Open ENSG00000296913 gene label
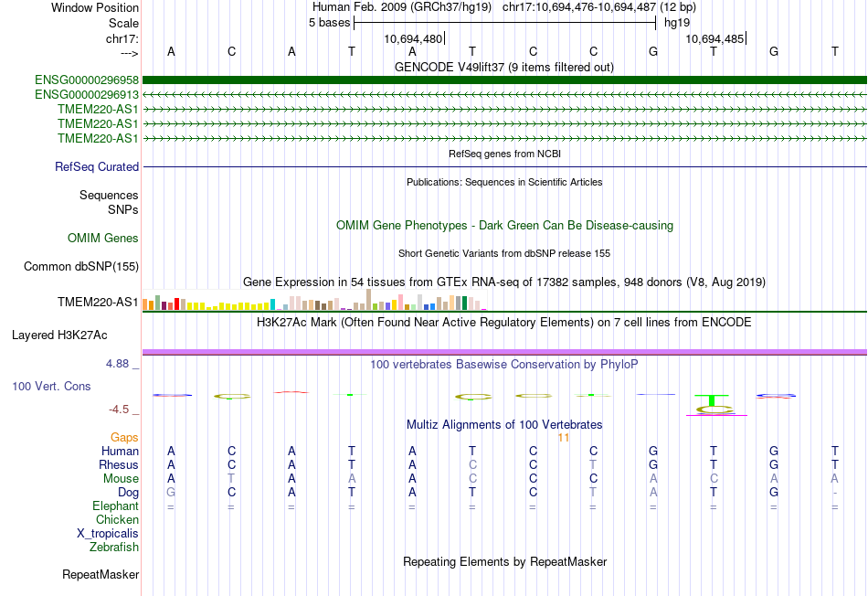 87,95
